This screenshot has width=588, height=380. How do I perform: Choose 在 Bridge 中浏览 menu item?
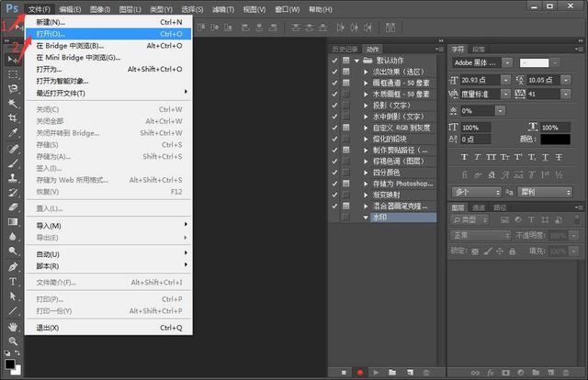tap(108, 46)
